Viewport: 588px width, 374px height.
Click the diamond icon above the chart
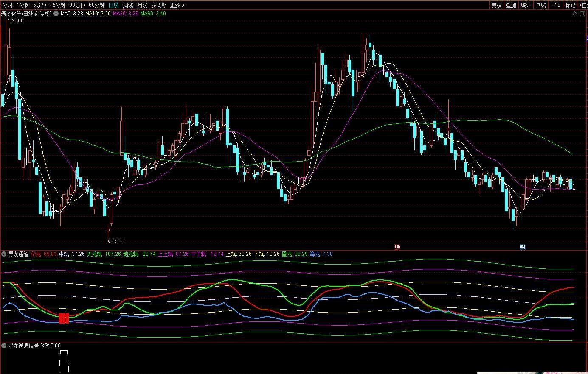pos(574,14)
